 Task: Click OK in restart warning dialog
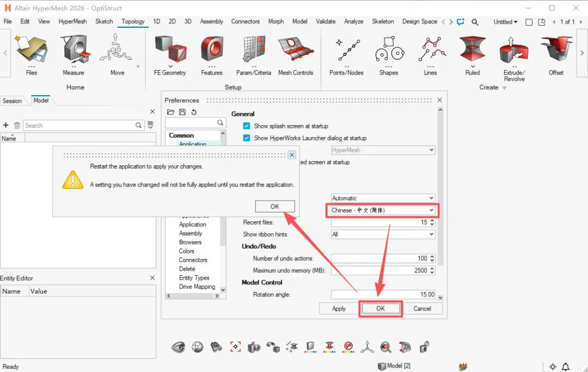(x=275, y=207)
